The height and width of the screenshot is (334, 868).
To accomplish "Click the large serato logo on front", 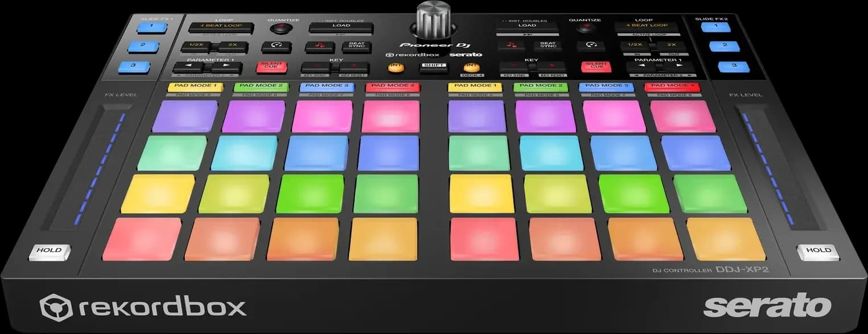I will point(767,306).
